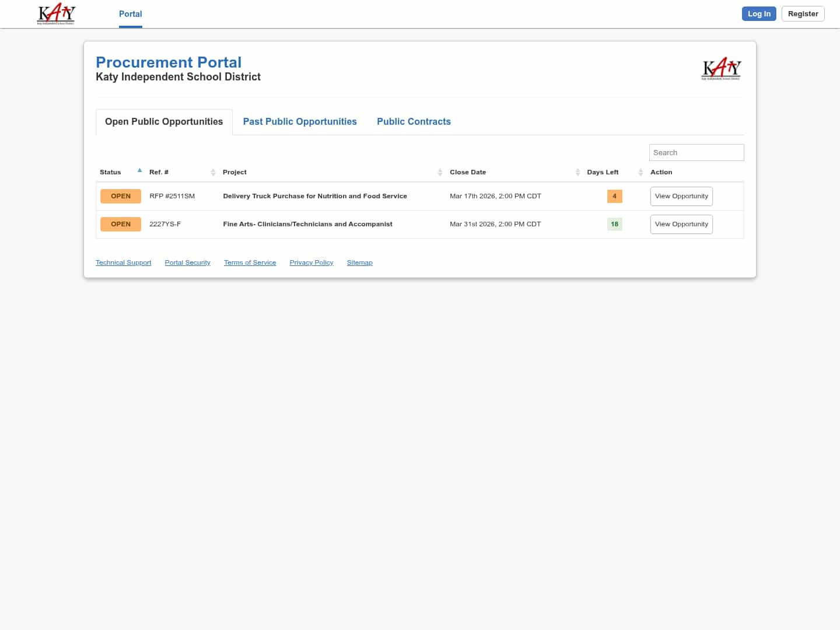Click the OPEN badge for RFP #2511SM
840x630 pixels.
click(x=120, y=196)
